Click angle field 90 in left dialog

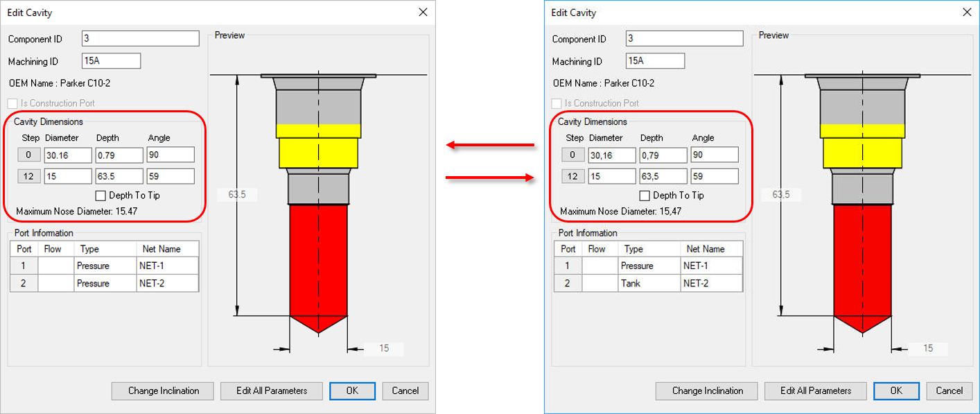[x=170, y=155]
